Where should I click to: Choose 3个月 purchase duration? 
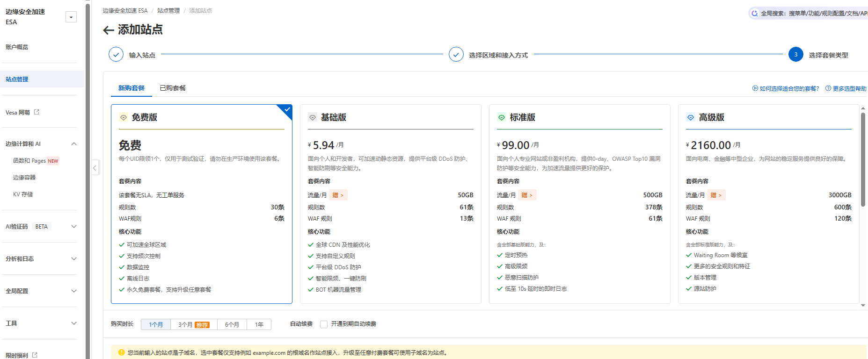click(x=194, y=324)
